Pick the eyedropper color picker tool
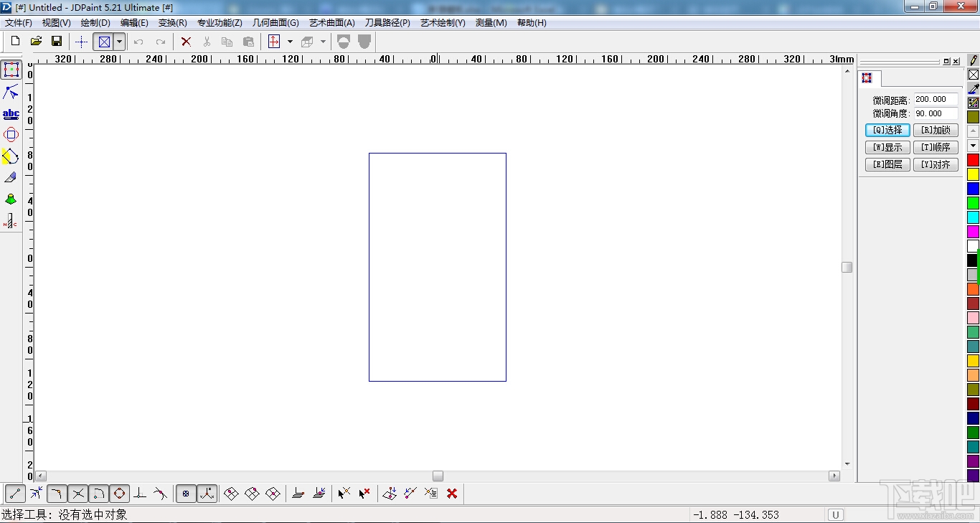This screenshot has width=980, height=523. [x=974, y=89]
